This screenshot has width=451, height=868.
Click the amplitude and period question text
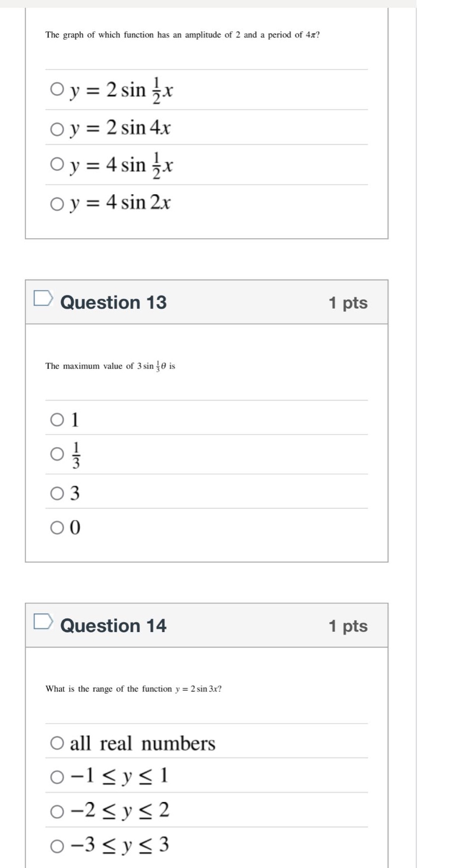[x=183, y=35]
